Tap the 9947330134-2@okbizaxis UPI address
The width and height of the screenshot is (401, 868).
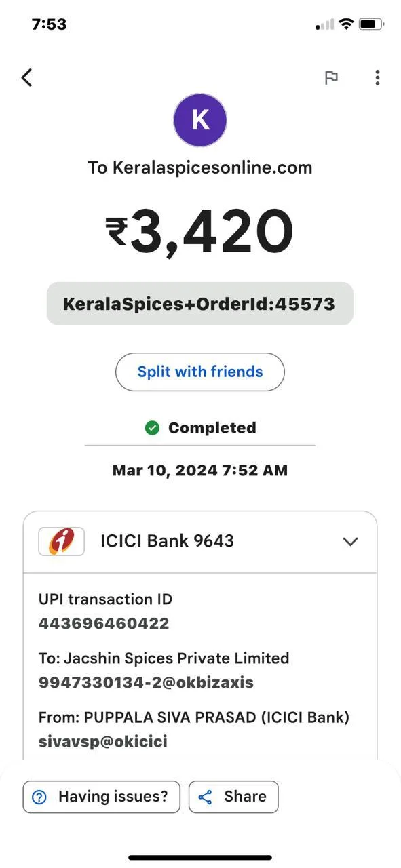[x=146, y=682]
